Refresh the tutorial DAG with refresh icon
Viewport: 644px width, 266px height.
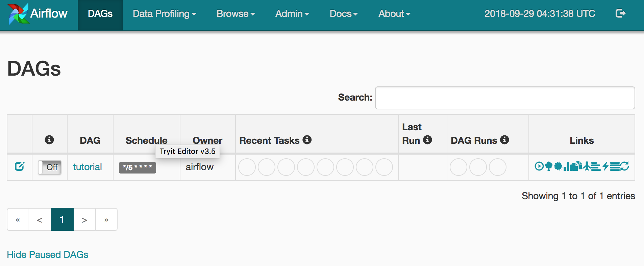click(x=624, y=166)
